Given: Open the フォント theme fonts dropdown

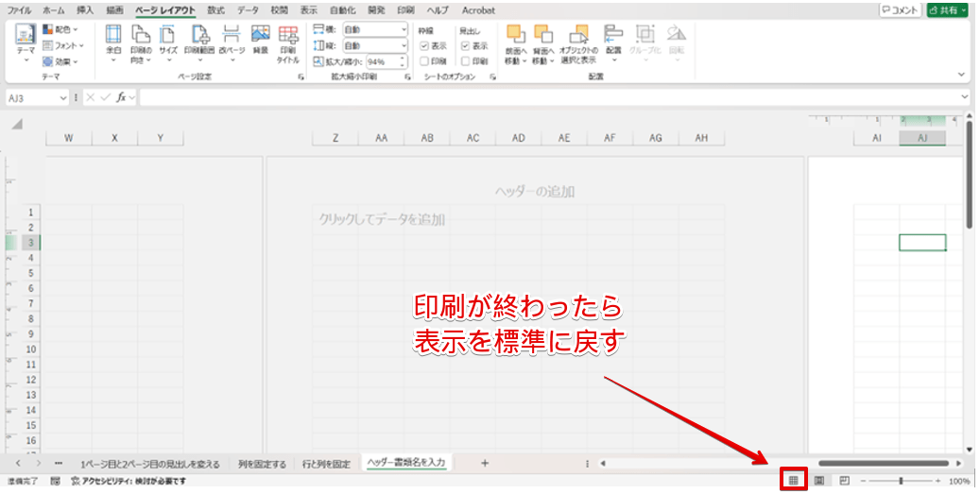Looking at the screenshot, I should [63, 45].
